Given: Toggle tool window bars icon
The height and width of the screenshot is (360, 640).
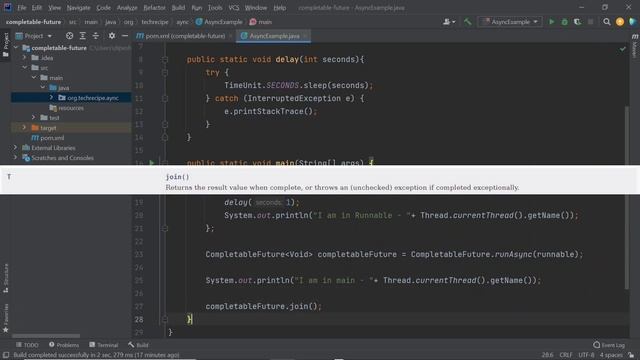Looking at the screenshot, I should click(6, 355).
